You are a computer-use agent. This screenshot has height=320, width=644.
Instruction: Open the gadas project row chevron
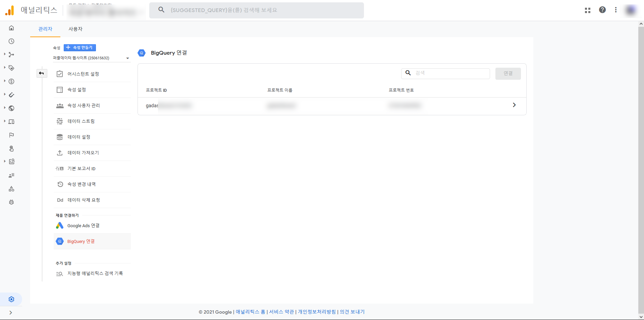coord(514,105)
